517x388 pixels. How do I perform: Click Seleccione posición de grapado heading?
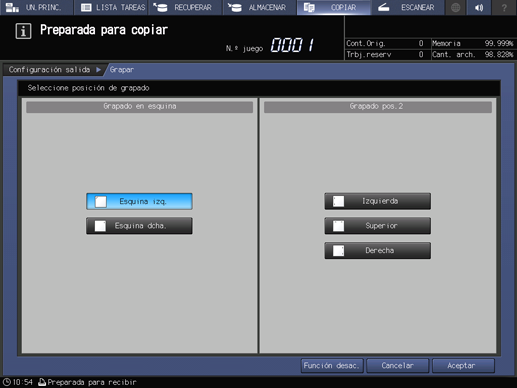click(88, 88)
